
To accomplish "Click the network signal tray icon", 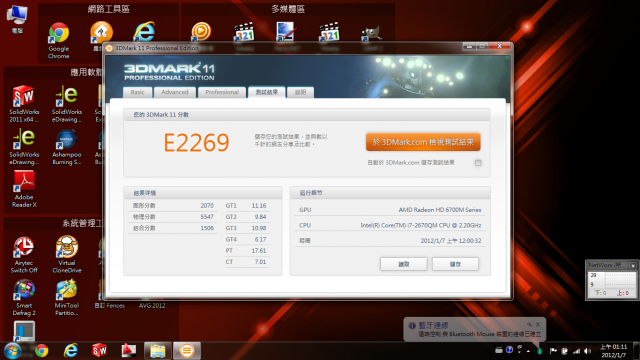I will 576,351.
